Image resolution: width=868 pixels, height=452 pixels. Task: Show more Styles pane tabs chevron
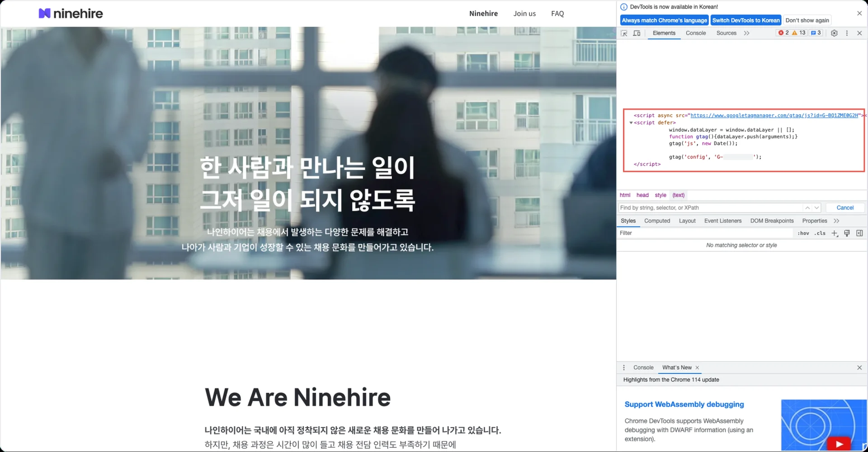pos(836,221)
